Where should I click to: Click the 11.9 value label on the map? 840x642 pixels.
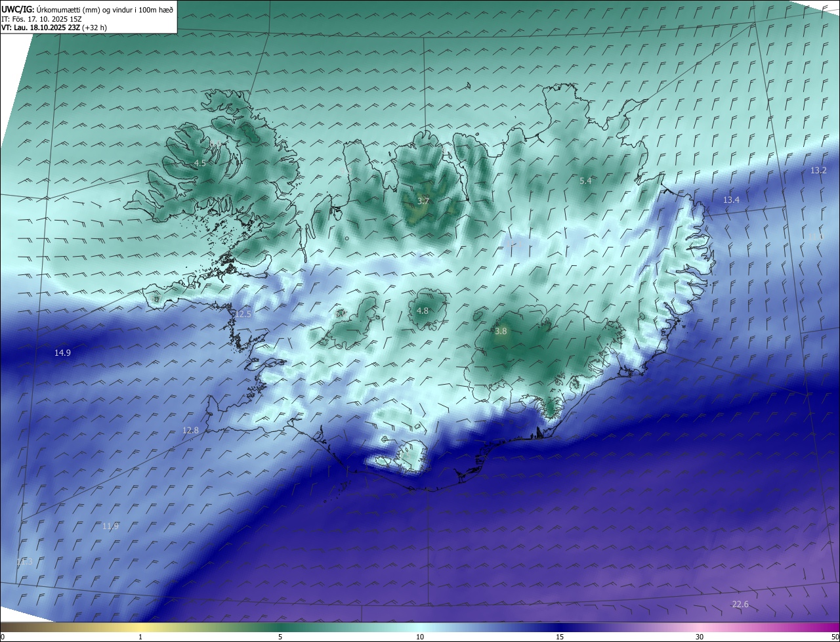(111, 526)
